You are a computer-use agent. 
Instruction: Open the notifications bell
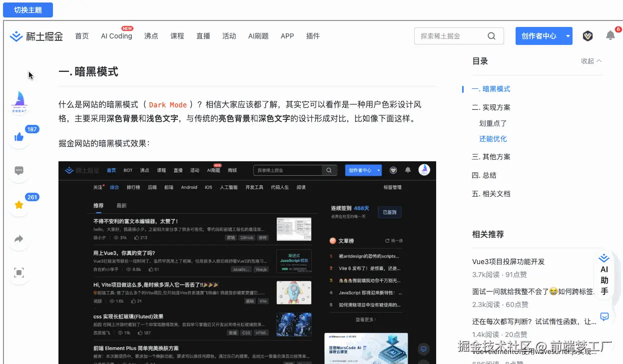[x=611, y=35]
